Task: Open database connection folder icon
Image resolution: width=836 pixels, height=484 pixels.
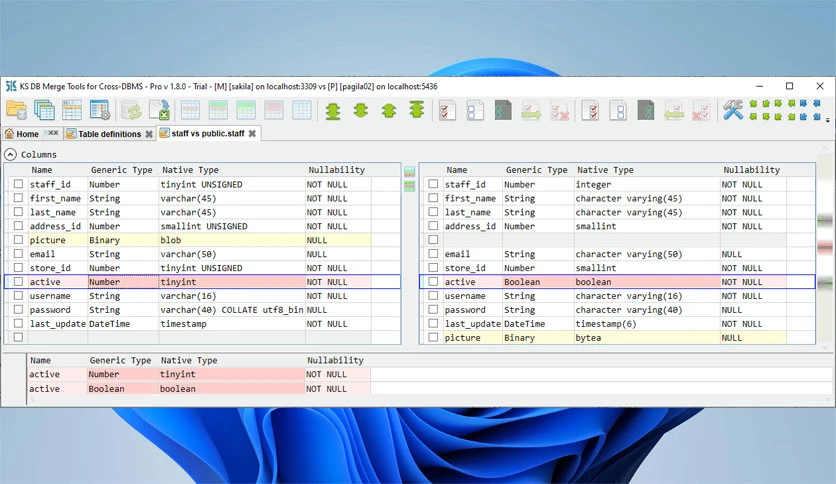Action: [17, 110]
